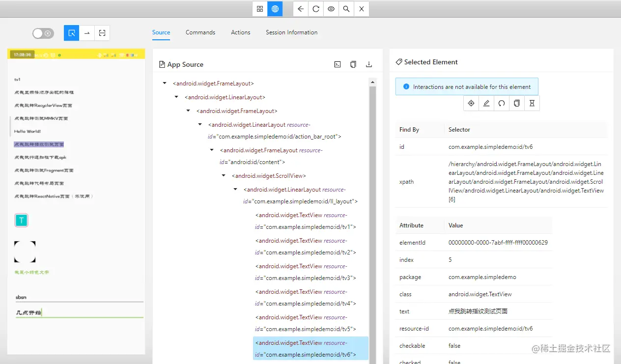621x364 pixels.
Task: Refresh source and screenshot
Action: click(x=316, y=9)
